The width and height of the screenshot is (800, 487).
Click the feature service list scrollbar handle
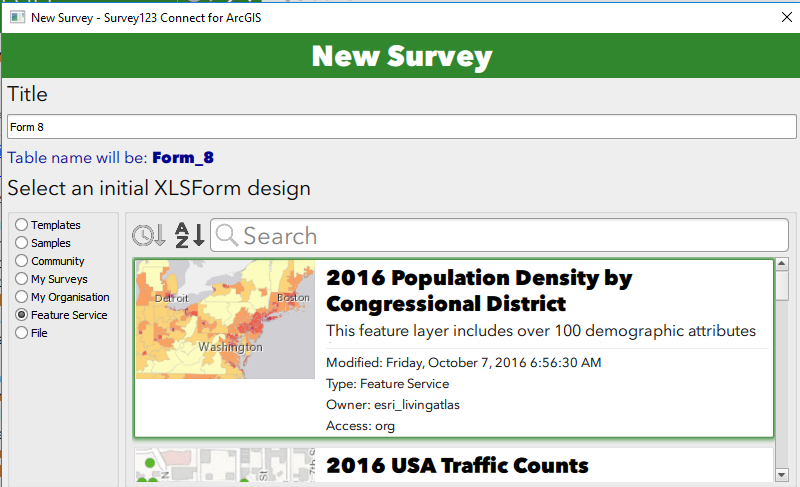coord(783,287)
